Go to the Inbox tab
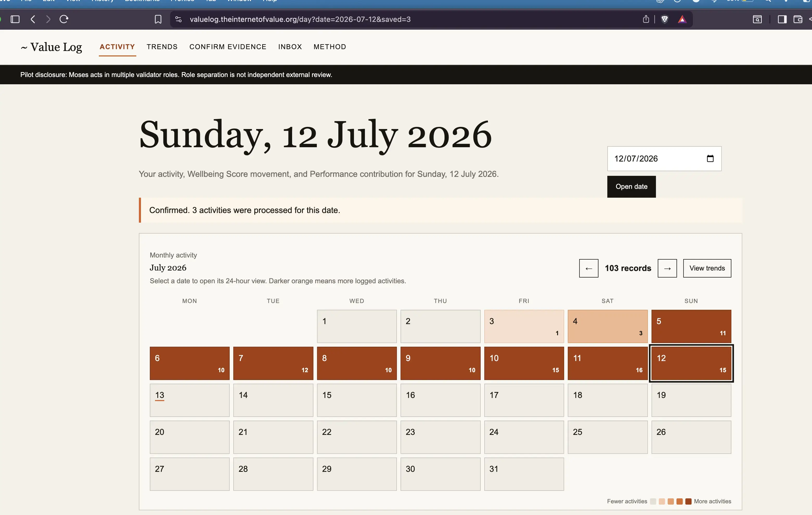 [x=290, y=47]
